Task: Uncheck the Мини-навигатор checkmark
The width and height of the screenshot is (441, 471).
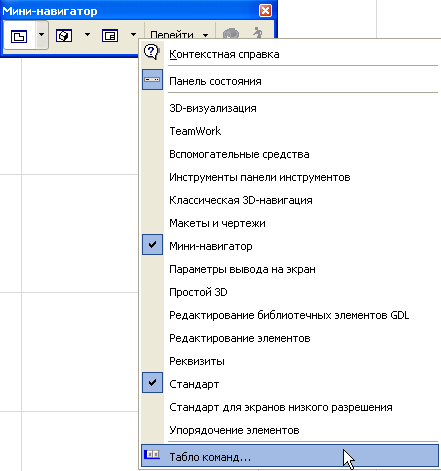Action: coord(152,244)
